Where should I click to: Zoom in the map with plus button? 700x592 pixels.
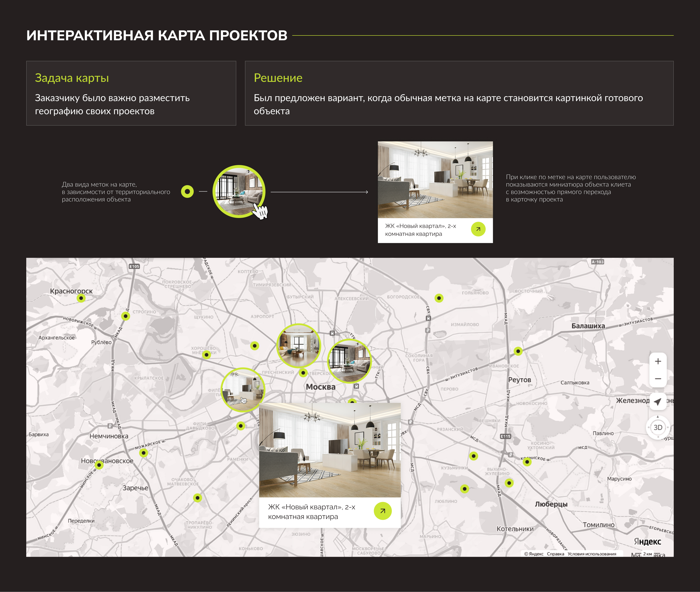658,362
